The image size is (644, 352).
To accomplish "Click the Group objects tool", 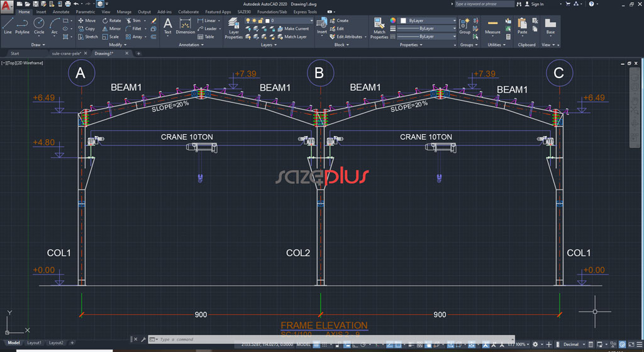I will tap(465, 26).
